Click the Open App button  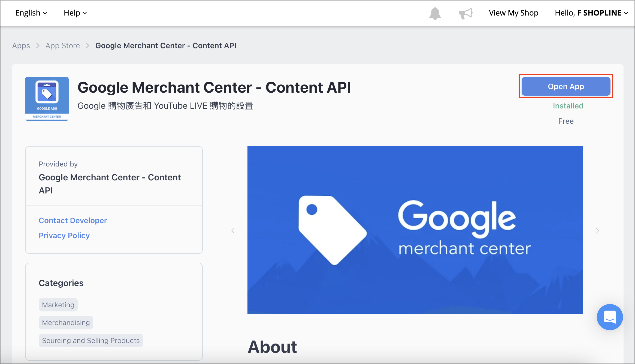[566, 86]
